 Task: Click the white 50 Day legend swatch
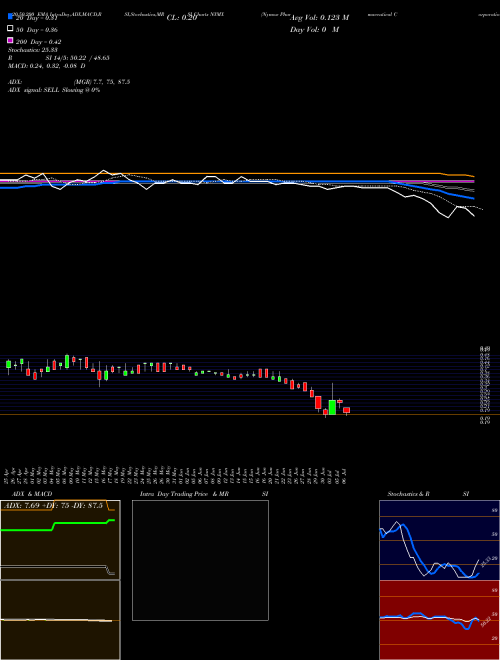(x=10, y=28)
